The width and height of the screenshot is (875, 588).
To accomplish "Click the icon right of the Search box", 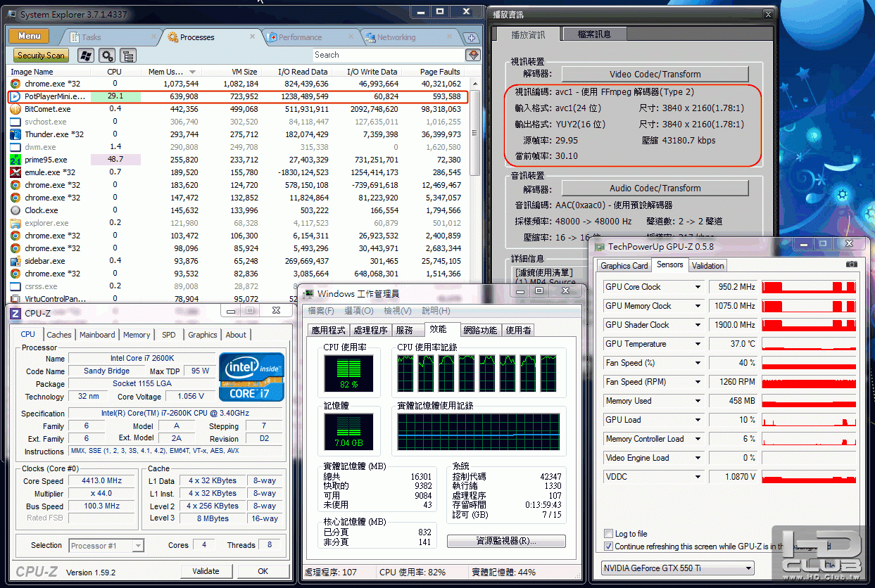I will pyautogui.click(x=473, y=55).
